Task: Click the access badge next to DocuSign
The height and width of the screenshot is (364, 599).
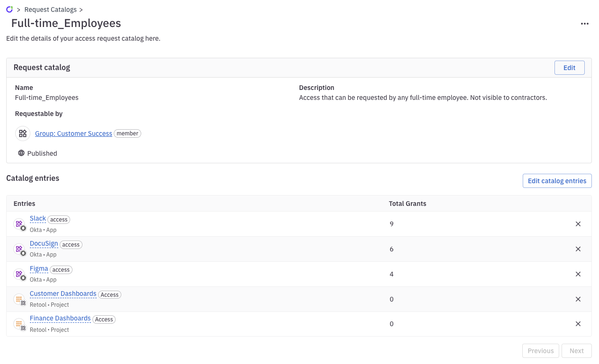Action: tap(71, 245)
